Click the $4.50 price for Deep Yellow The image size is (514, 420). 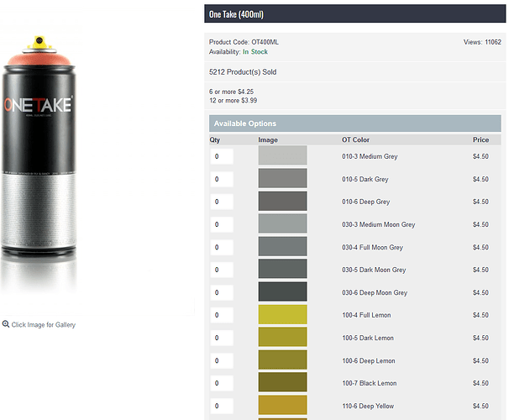pyautogui.click(x=480, y=406)
